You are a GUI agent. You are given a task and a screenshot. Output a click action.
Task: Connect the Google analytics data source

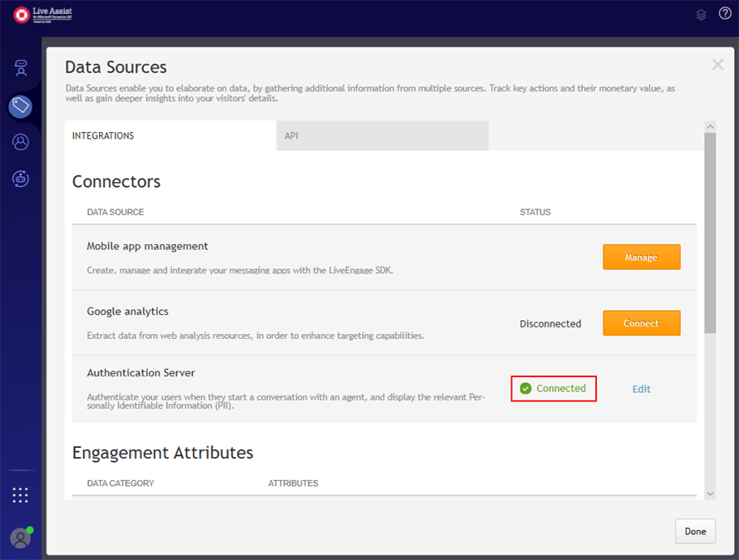click(x=641, y=323)
